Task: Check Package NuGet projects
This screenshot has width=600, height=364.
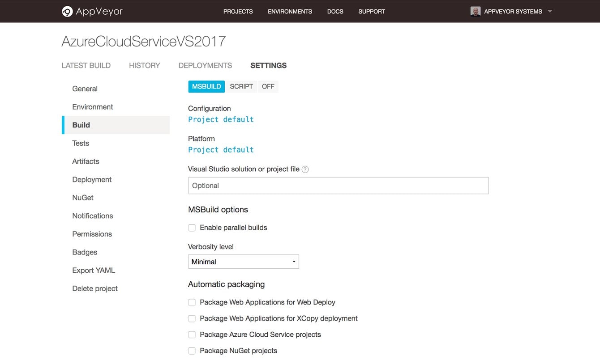Action: (x=192, y=351)
